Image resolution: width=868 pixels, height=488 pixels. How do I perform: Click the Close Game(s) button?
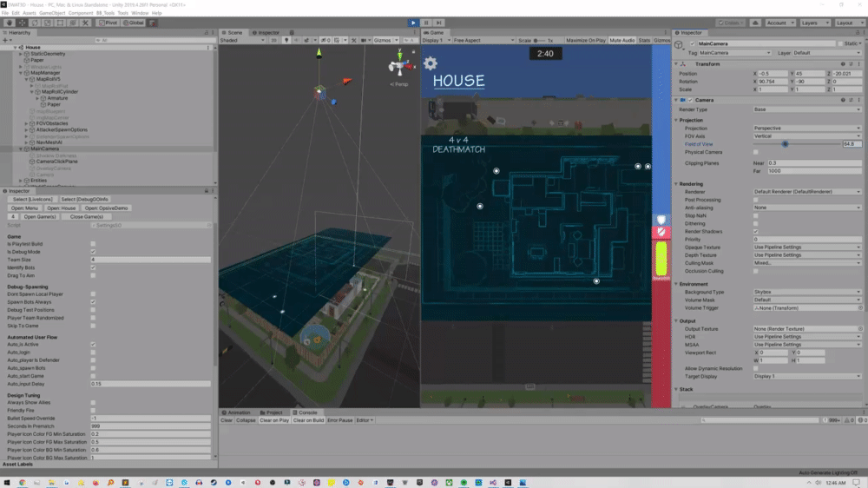click(x=86, y=217)
